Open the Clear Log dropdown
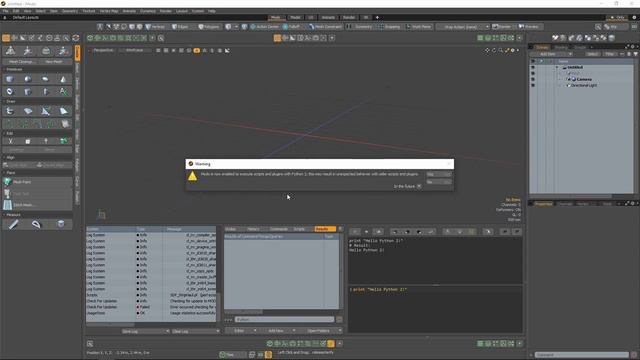Screen dimensions: 640x360 coord(195,331)
